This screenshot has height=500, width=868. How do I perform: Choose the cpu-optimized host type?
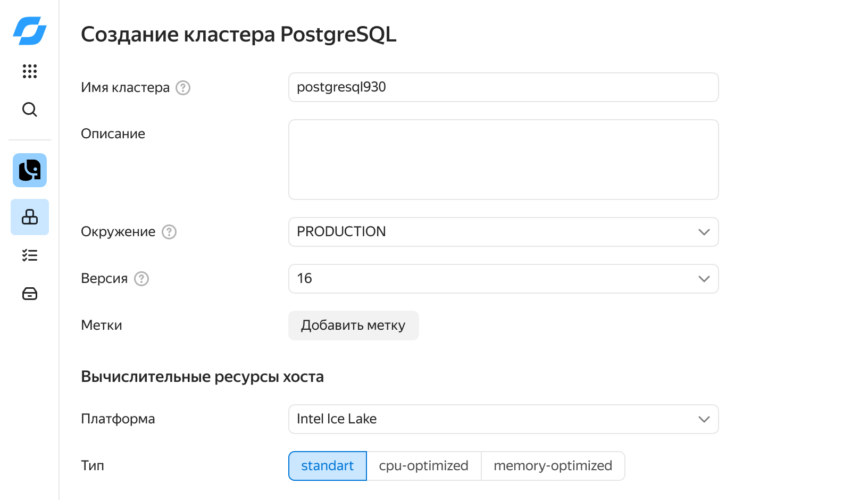pos(423,466)
